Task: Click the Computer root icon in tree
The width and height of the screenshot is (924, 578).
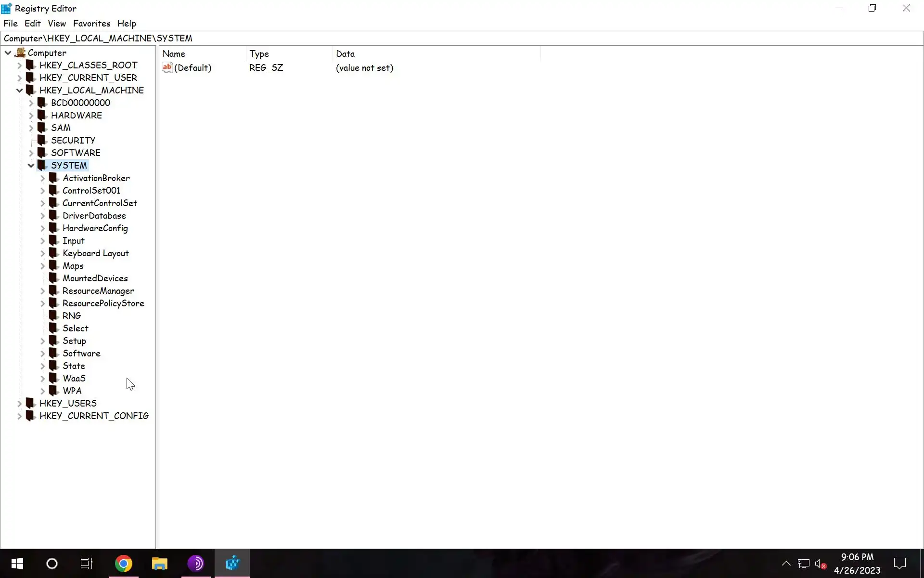Action: (20, 53)
